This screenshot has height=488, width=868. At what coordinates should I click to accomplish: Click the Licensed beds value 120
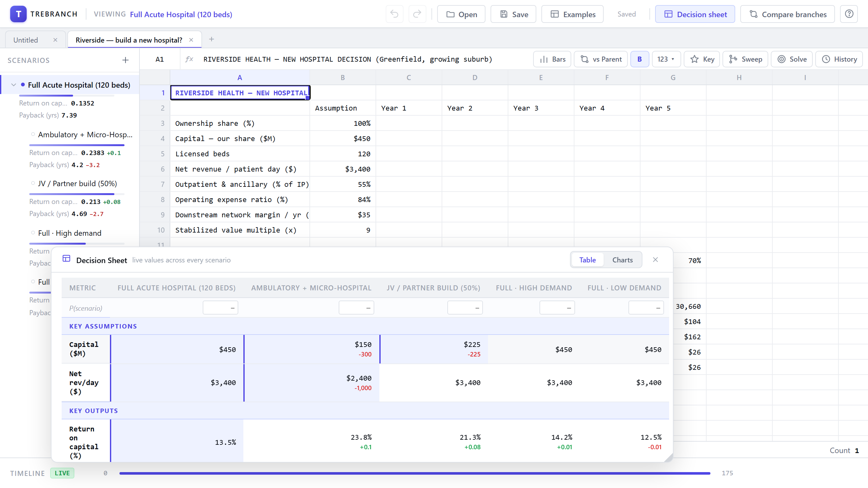coord(342,154)
